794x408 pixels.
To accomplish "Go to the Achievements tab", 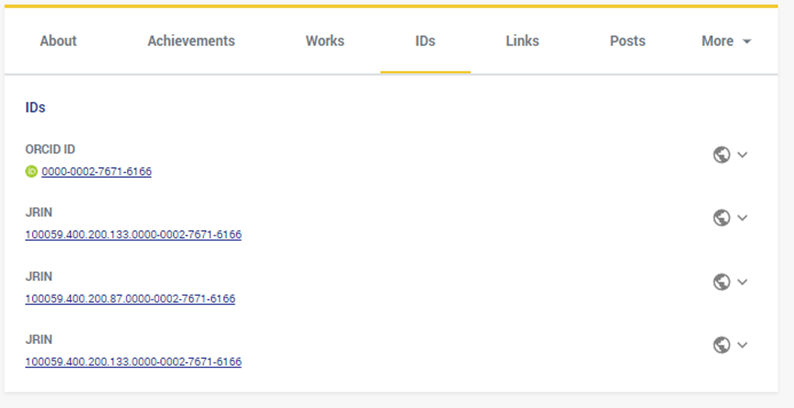I will pyautogui.click(x=191, y=41).
